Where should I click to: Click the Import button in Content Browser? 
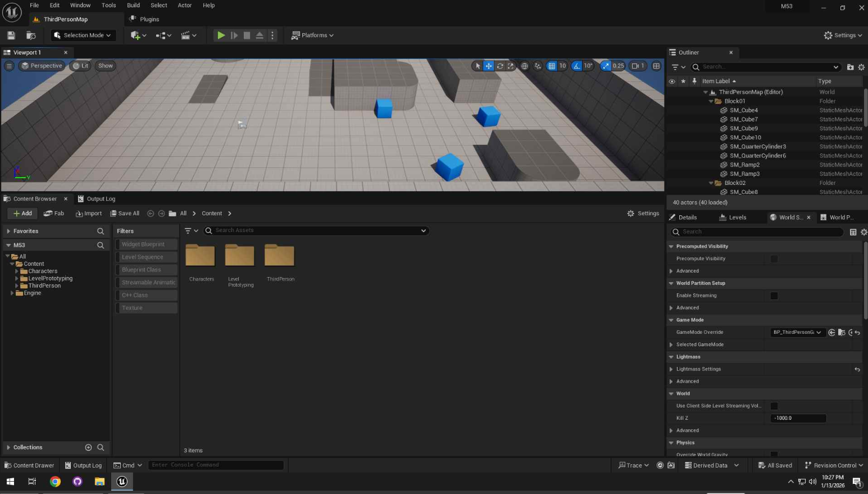[89, 214]
